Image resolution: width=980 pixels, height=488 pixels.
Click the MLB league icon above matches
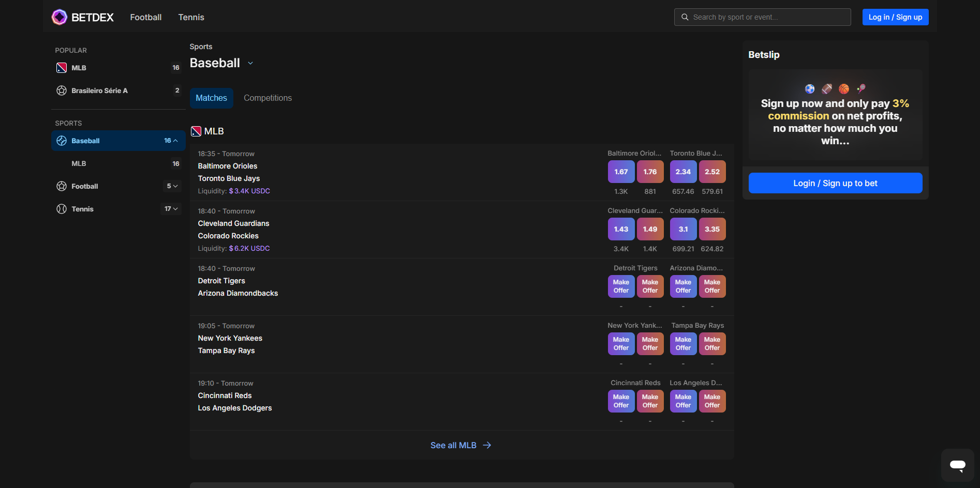pos(196,131)
